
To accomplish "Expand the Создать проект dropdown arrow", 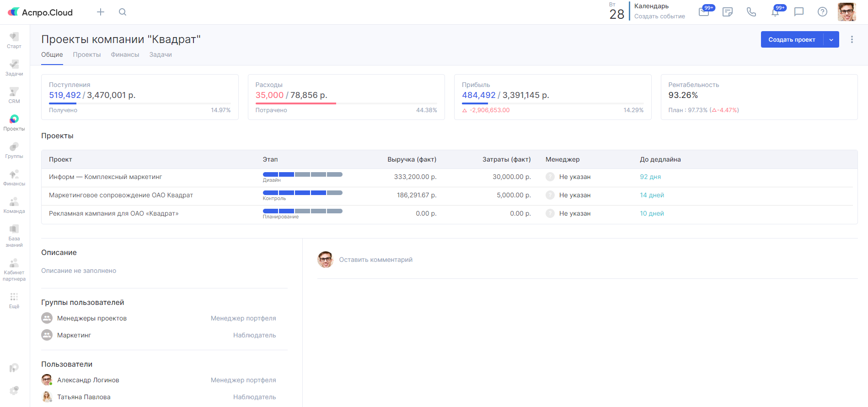I will [831, 40].
